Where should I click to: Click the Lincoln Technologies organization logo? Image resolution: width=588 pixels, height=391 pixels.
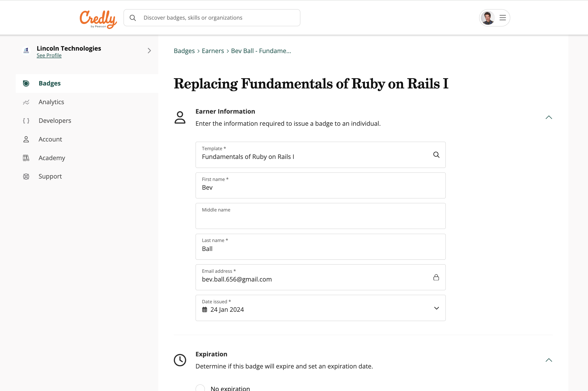click(x=26, y=51)
